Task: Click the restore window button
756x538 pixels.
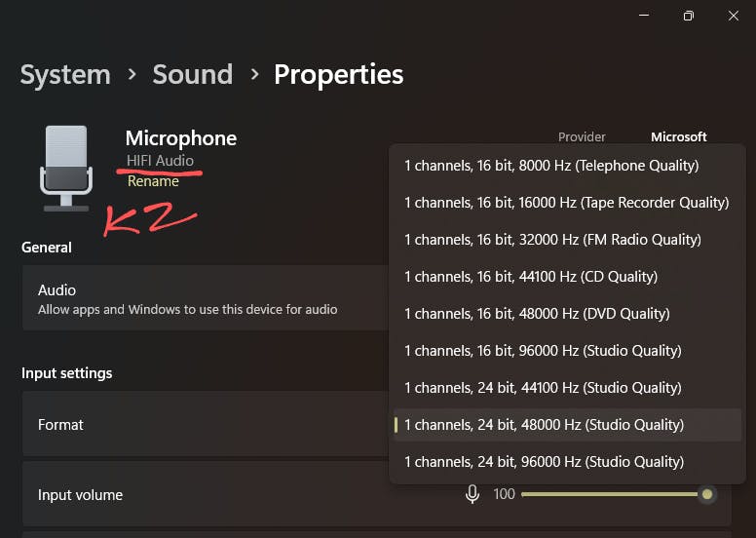Action: [x=689, y=16]
